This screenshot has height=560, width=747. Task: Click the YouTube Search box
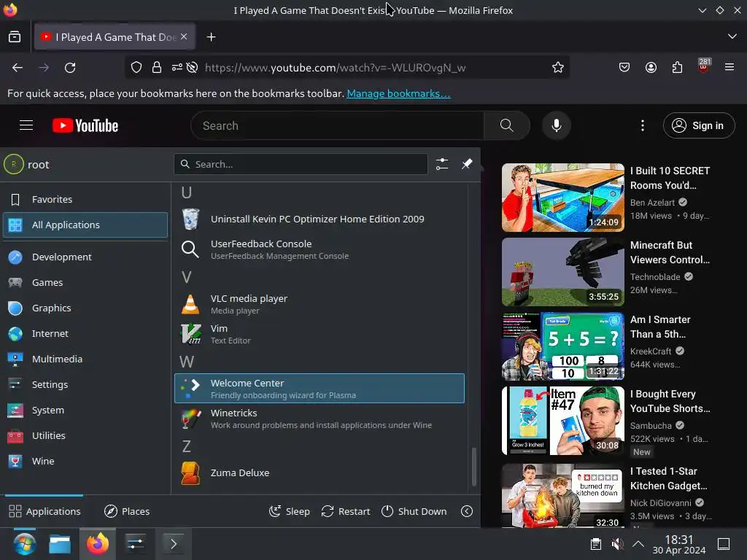point(337,125)
